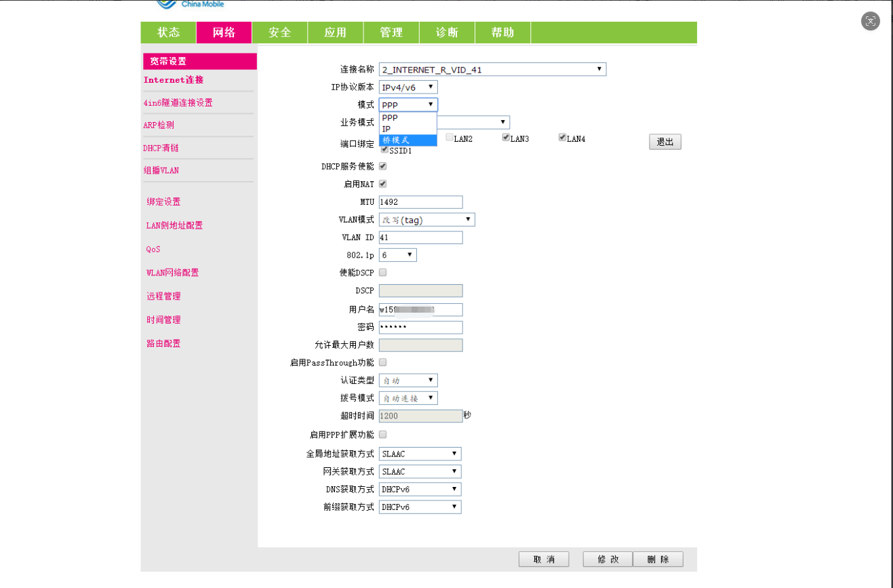
Task: Check the 启用PassThrough功能 checkbox
Action: [382, 363]
